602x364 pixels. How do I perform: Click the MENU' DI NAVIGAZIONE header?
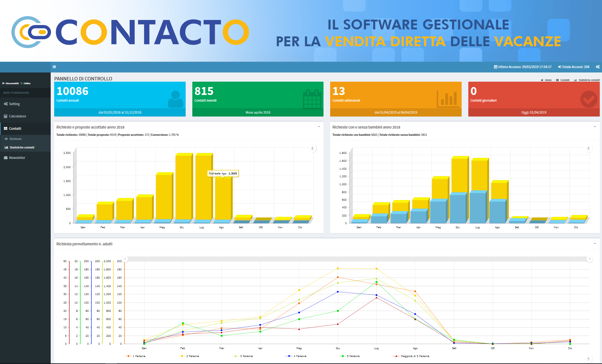(x=16, y=93)
